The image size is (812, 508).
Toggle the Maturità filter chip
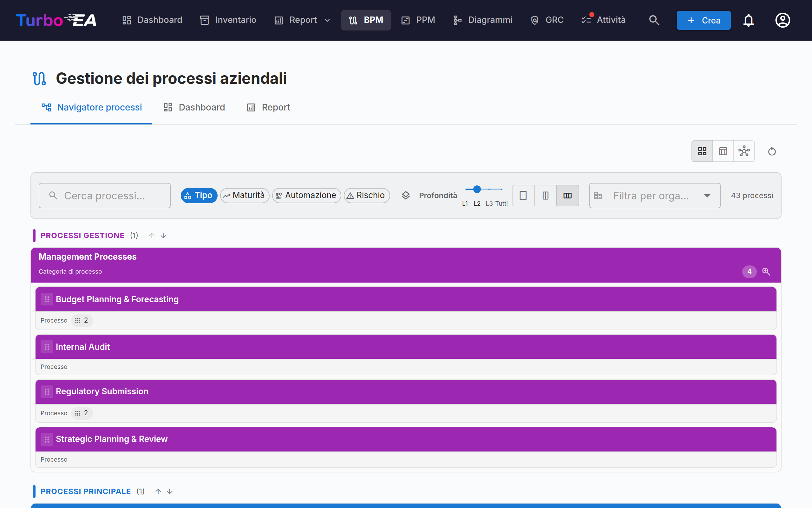pos(245,196)
